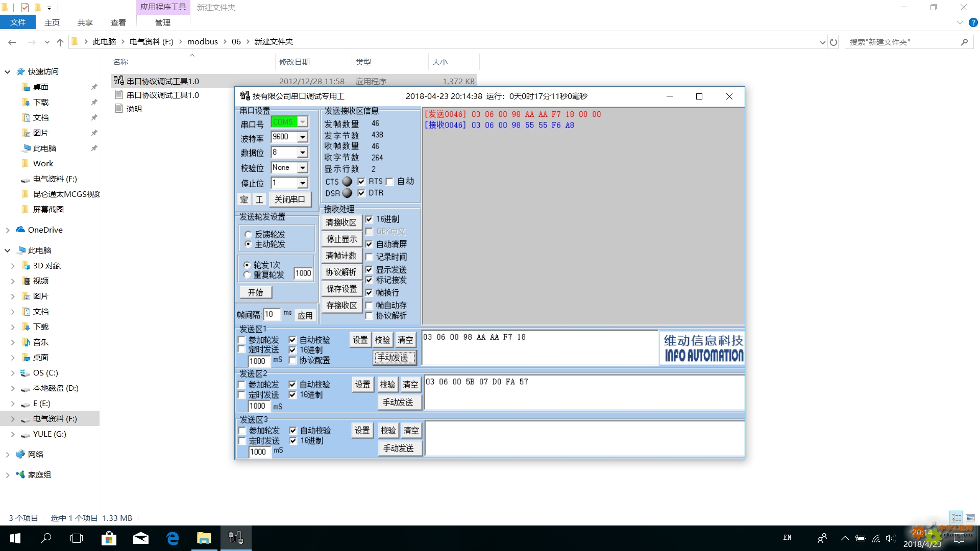980x551 pixels.
Task: Click the 关闭串口 button
Action: pos(289,199)
